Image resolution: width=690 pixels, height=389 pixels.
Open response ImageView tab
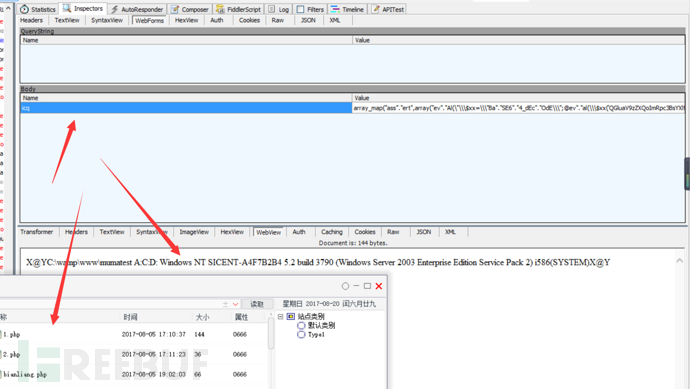coord(194,232)
